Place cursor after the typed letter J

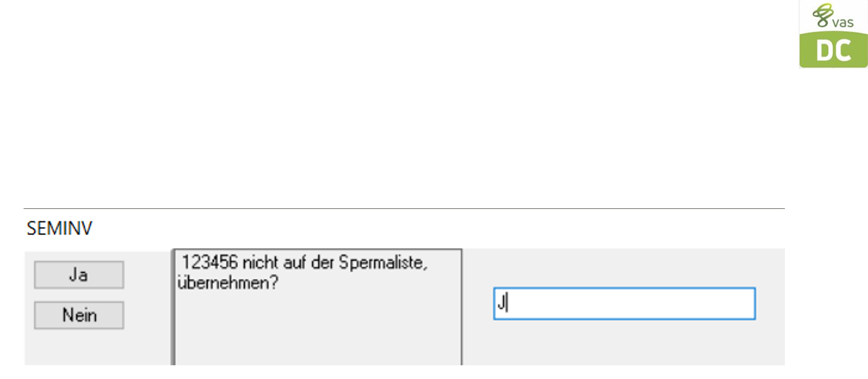[507, 304]
